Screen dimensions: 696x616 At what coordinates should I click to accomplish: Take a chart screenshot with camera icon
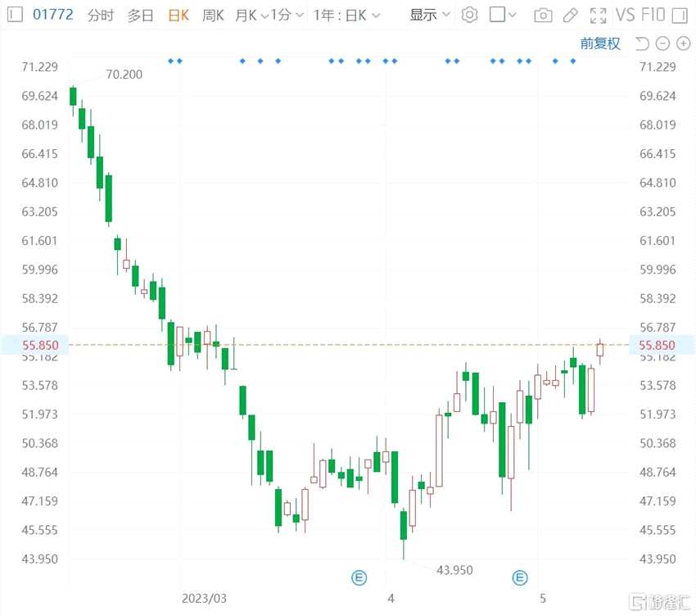(x=542, y=15)
